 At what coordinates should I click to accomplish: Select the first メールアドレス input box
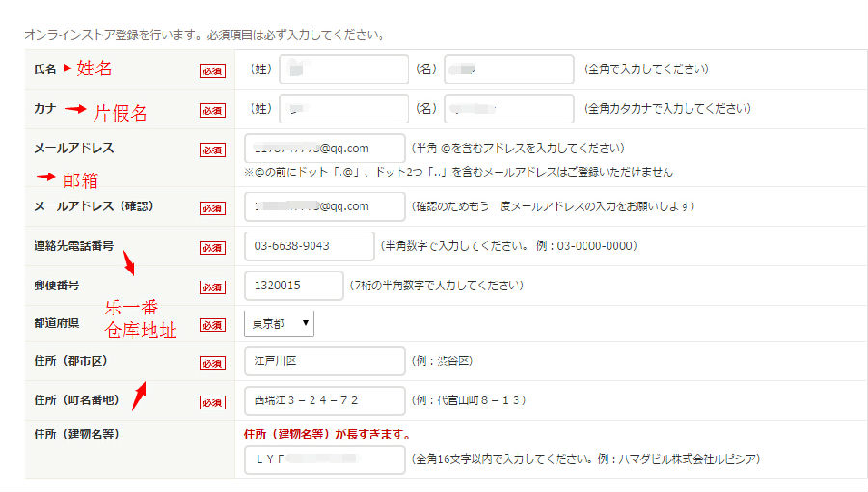[x=324, y=149]
